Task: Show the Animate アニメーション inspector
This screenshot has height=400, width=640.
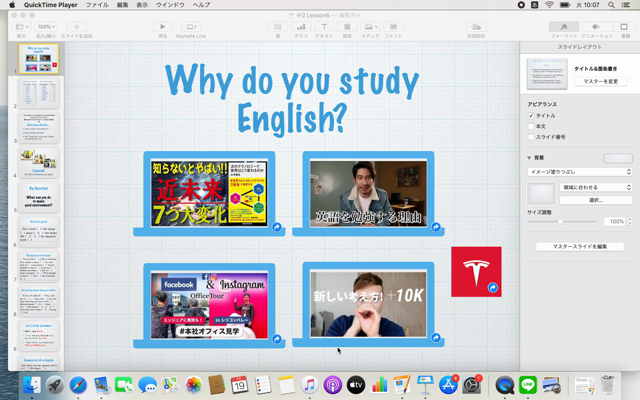Action: coord(596,27)
